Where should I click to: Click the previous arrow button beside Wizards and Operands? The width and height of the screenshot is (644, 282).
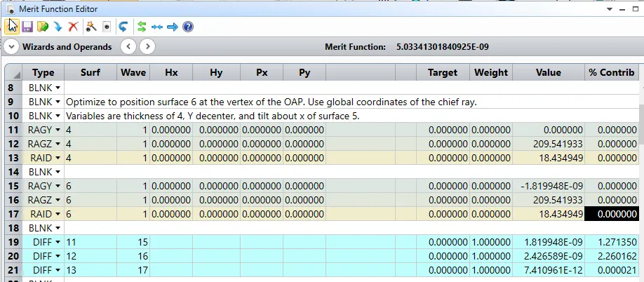128,47
